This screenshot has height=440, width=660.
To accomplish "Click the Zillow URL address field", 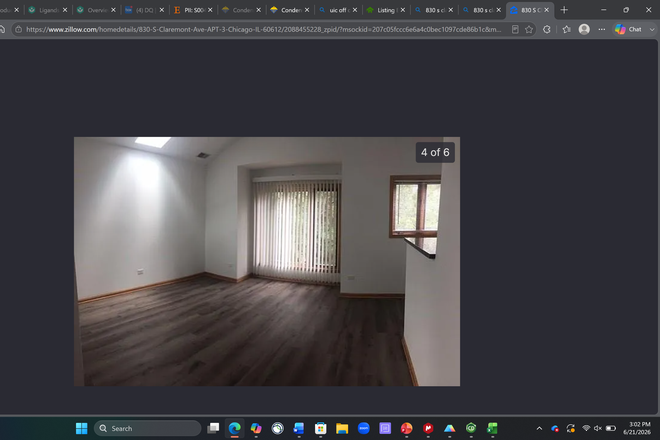I will click(x=263, y=29).
